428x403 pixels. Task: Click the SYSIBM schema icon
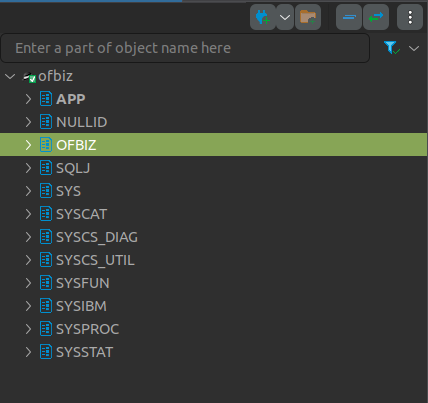point(46,306)
